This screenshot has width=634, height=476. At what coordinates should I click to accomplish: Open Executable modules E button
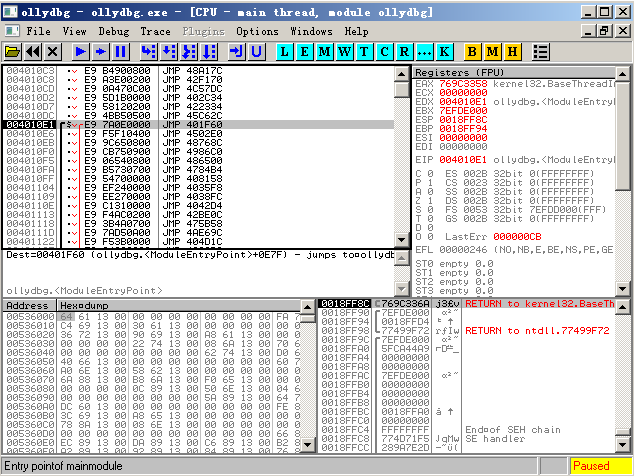[304, 52]
